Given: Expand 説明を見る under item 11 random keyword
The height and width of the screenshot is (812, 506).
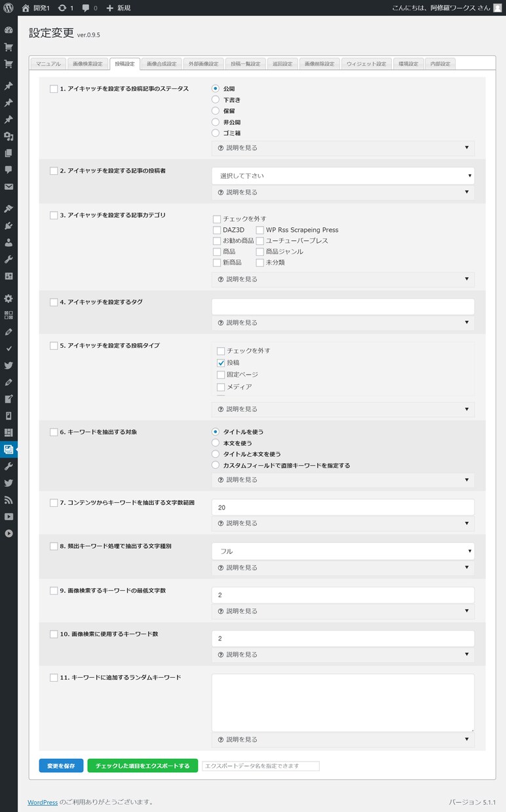Looking at the screenshot, I should point(343,739).
